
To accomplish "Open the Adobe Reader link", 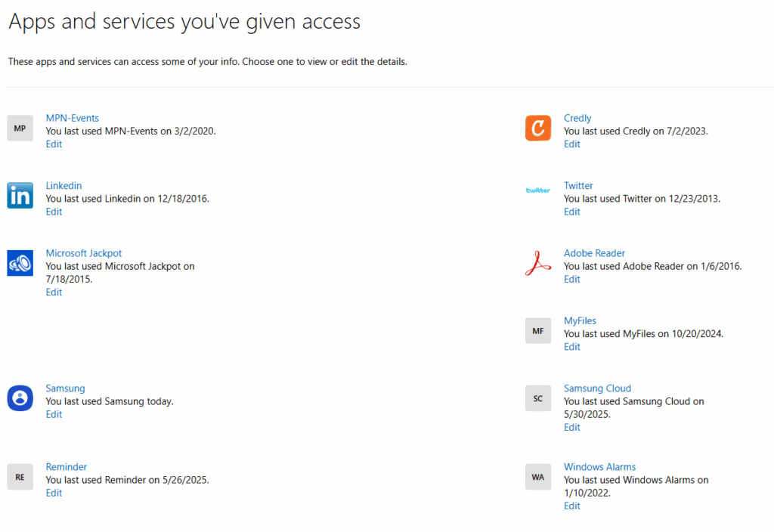I will coord(594,253).
